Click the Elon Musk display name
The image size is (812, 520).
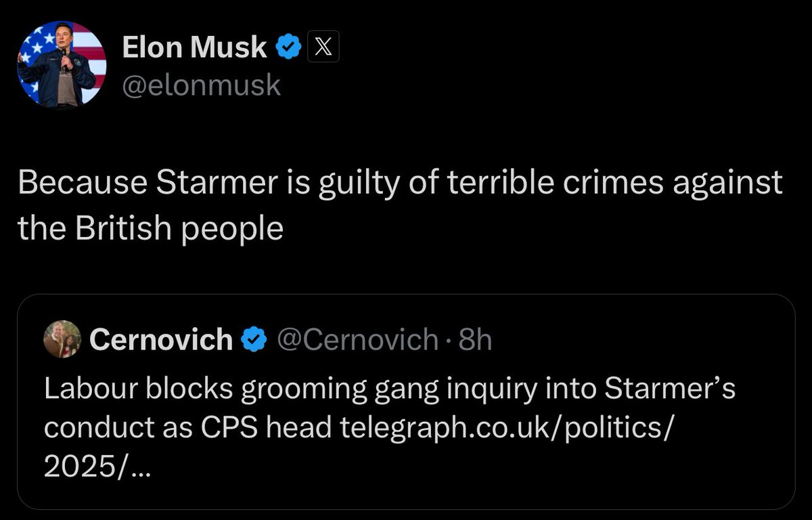coord(194,49)
